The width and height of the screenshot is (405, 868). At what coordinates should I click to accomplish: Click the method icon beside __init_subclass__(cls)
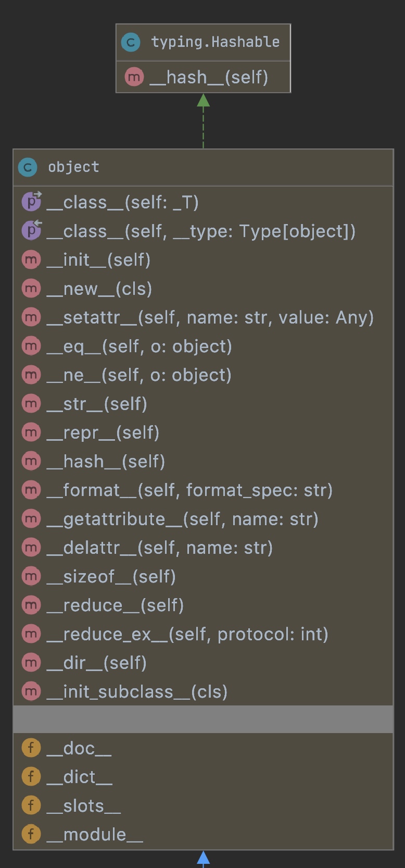point(31,691)
